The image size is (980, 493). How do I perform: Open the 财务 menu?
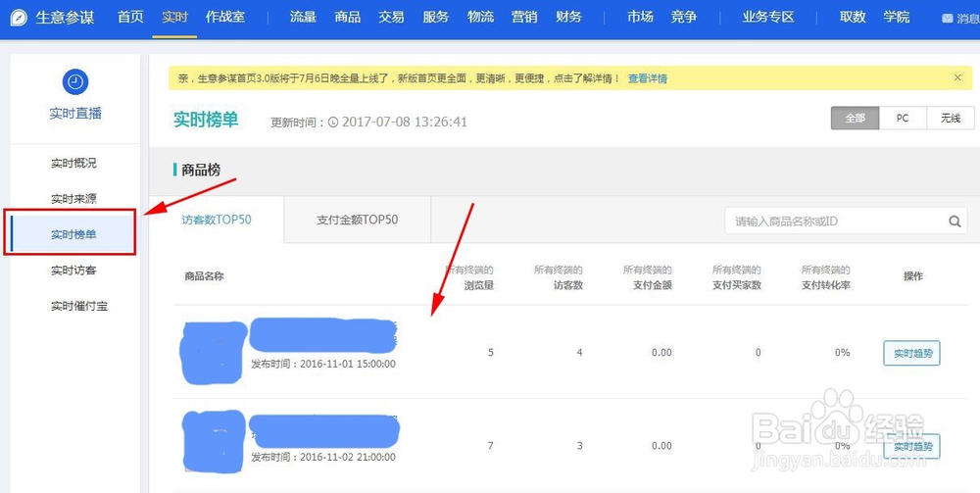tap(568, 17)
